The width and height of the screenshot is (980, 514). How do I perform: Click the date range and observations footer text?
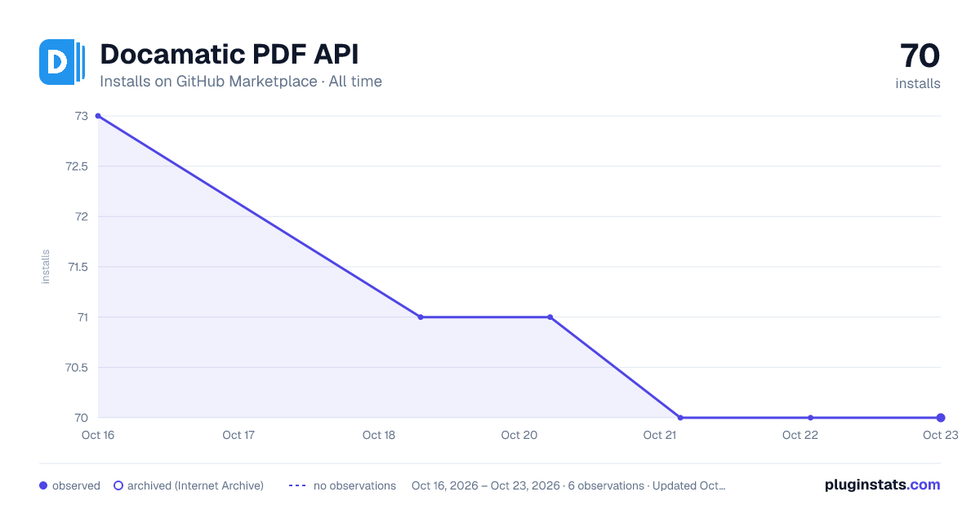pos(568,485)
